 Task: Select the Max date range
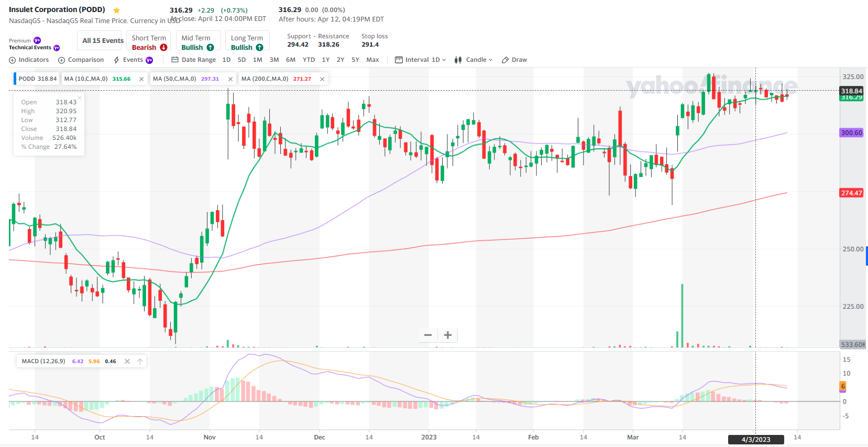(372, 60)
